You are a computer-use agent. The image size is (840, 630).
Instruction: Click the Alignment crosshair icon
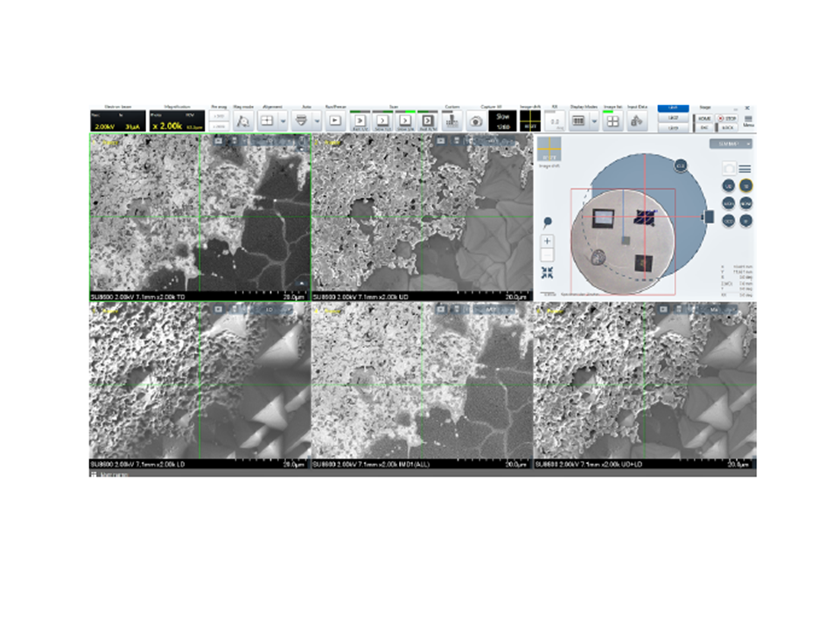point(267,122)
